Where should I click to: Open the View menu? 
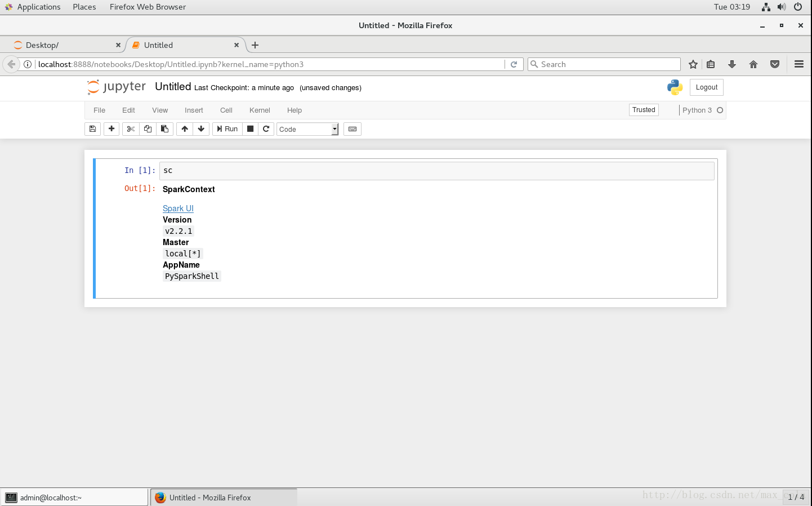[x=160, y=110]
